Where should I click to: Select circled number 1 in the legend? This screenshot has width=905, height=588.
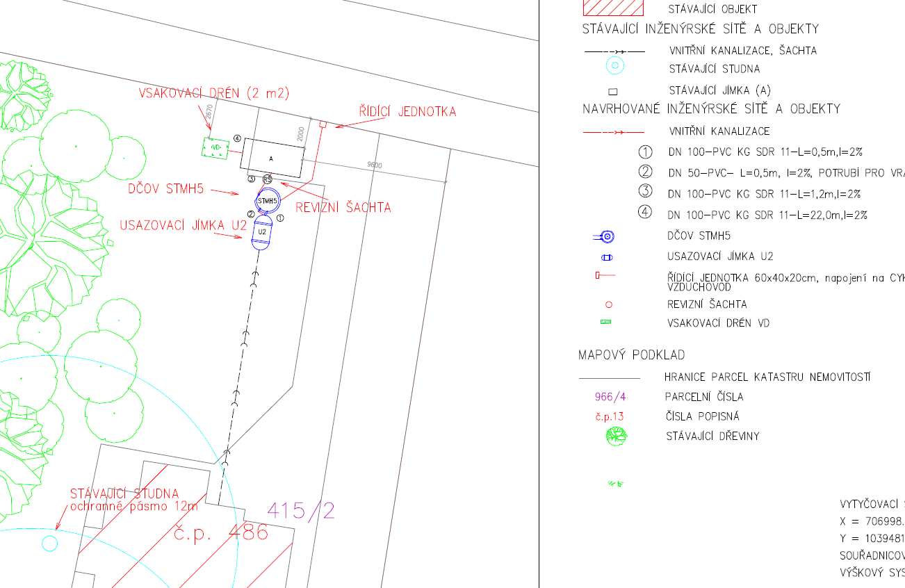coord(645,152)
